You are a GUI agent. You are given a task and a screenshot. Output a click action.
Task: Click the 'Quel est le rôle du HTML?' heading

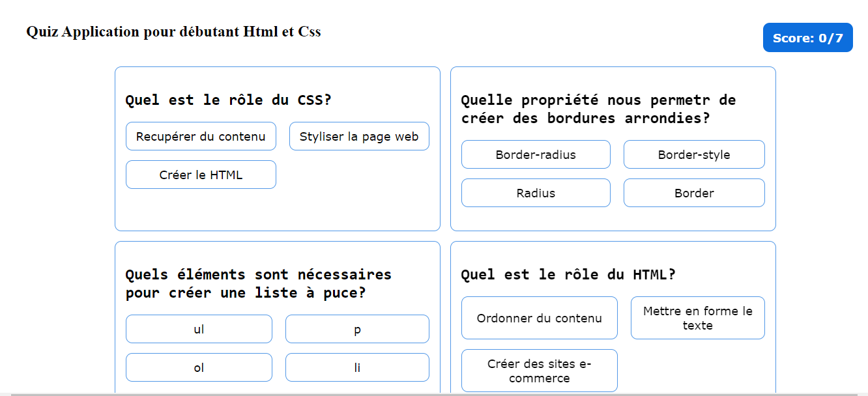coord(568,275)
